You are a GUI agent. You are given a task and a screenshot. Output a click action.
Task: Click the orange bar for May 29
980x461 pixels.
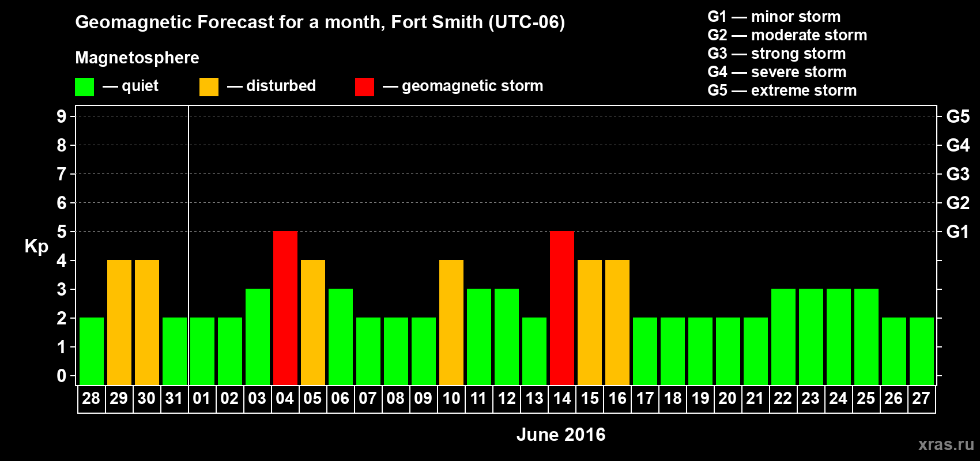119,322
